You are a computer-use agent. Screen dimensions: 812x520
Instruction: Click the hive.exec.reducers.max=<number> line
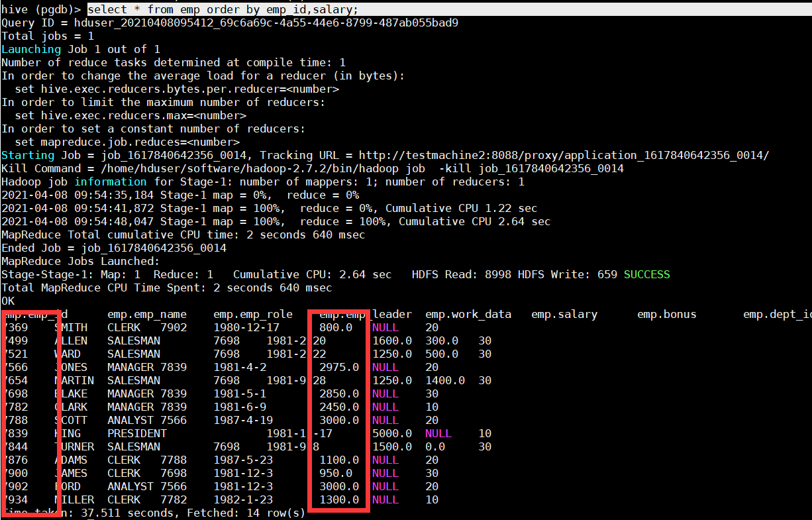click(x=130, y=115)
